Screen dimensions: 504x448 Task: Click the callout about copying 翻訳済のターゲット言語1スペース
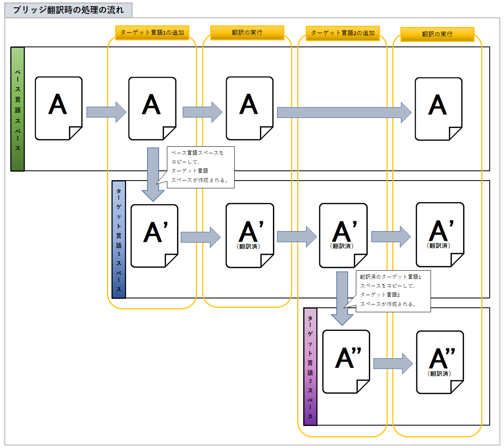pos(393,291)
